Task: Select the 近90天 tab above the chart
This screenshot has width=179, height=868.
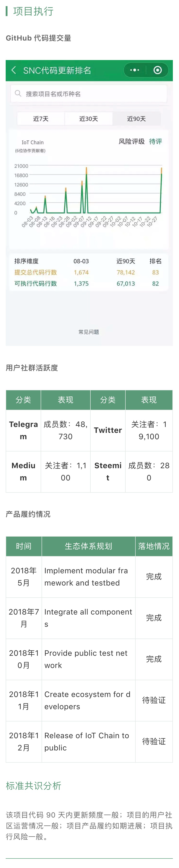Action: (x=136, y=119)
